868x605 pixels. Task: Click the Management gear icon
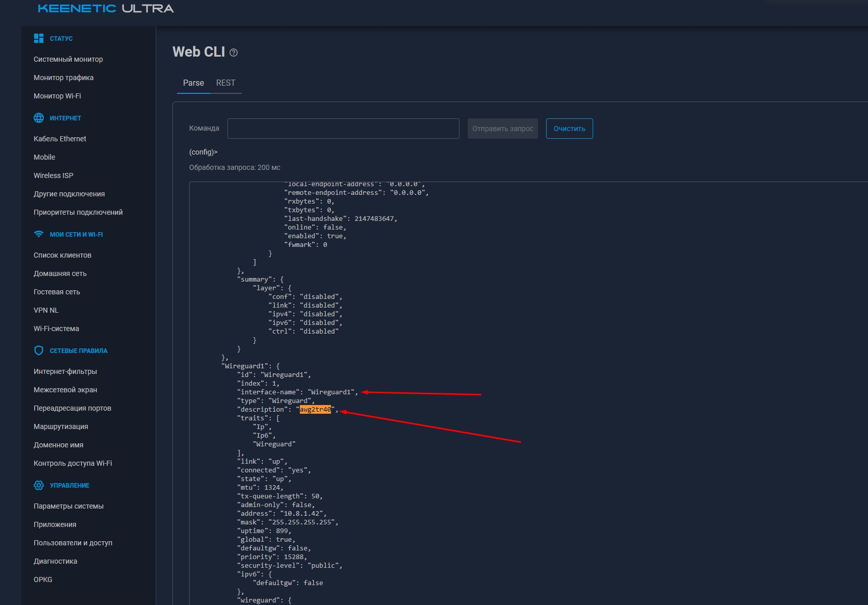pyautogui.click(x=39, y=485)
